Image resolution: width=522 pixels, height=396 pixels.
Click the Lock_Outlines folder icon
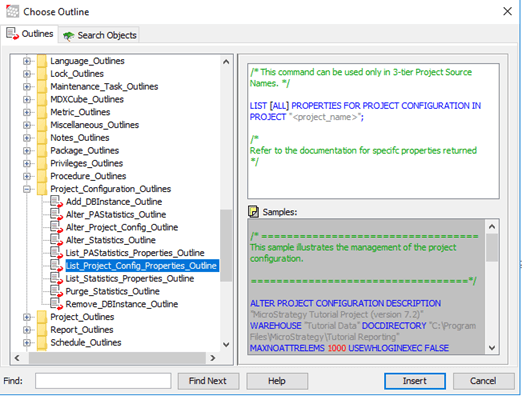42,74
